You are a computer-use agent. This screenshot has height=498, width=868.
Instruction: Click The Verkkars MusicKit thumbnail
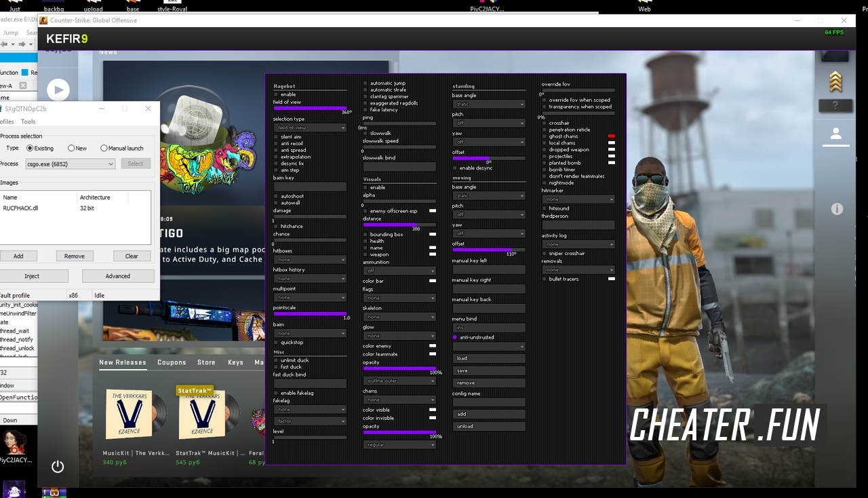coord(137,414)
